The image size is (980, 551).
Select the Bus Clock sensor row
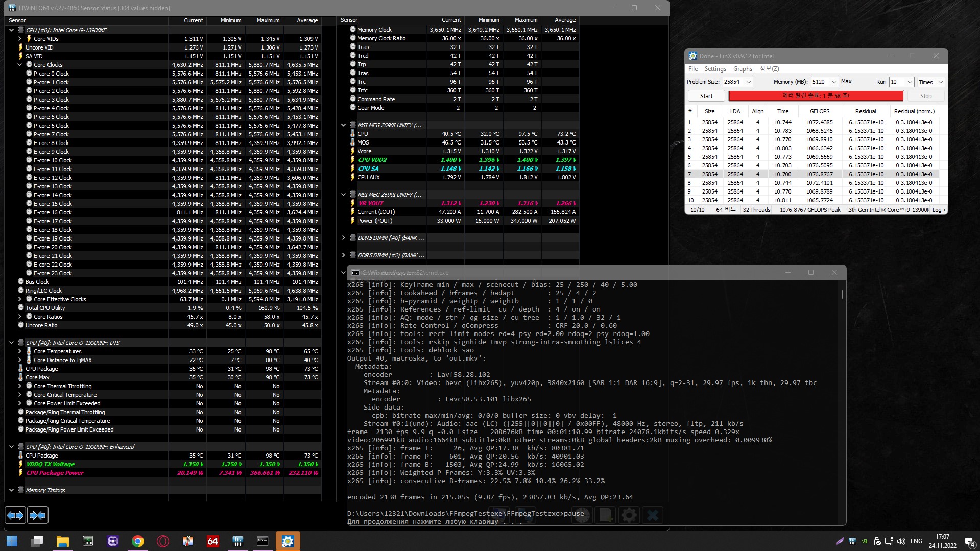pyautogui.click(x=163, y=282)
